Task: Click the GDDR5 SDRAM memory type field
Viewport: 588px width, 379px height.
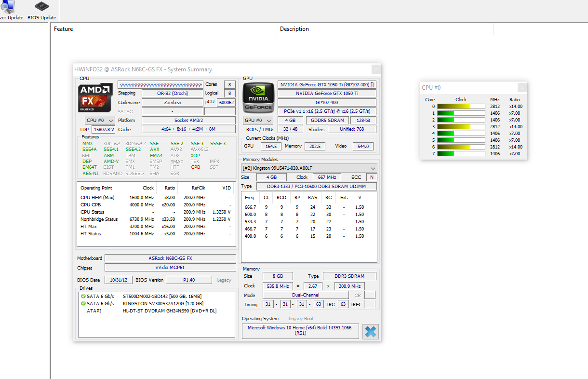Action: point(327,121)
